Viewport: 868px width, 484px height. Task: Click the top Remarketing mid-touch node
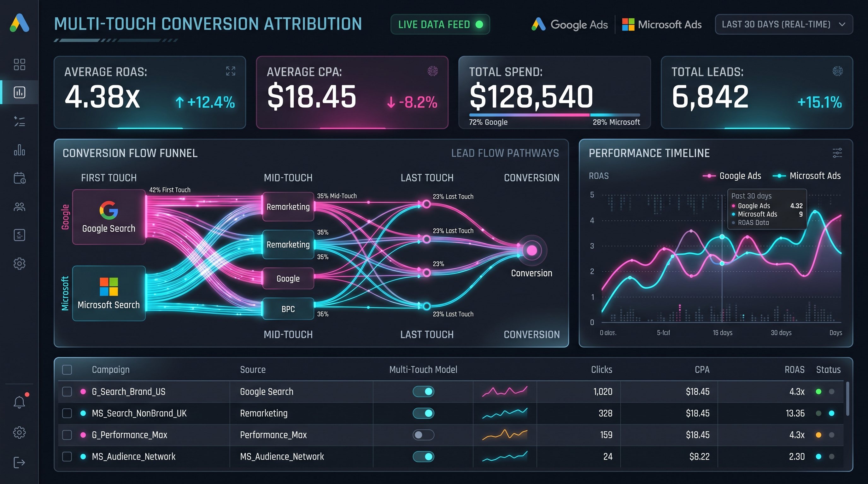(x=288, y=207)
